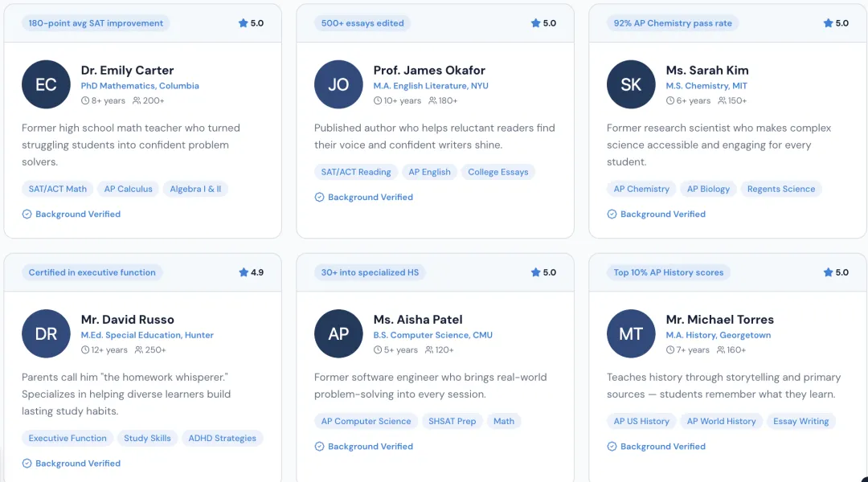
Task: Click the Top 10% AP History scores badge
Action: pyautogui.click(x=668, y=272)
